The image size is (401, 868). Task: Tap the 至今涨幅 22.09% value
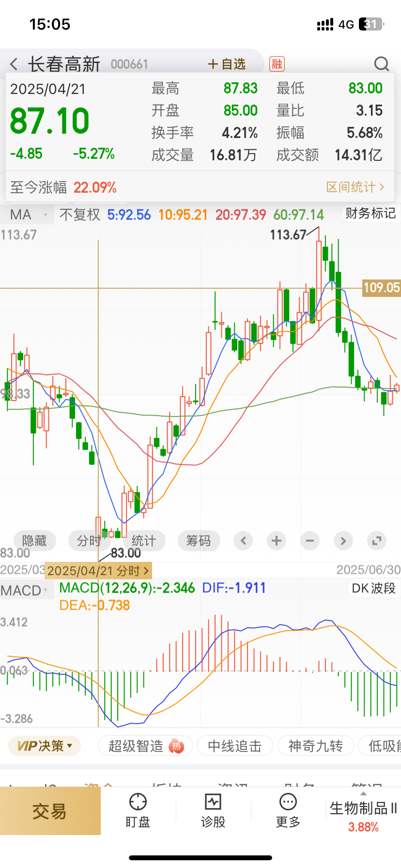point(95,187)
